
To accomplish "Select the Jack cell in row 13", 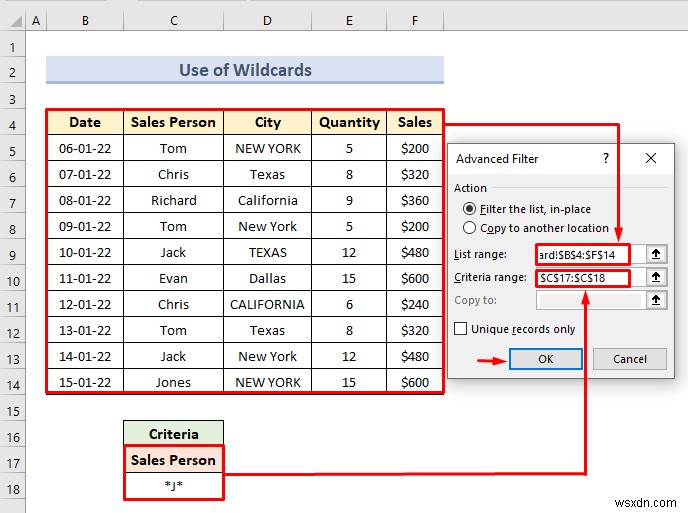I will pos(173,356).
